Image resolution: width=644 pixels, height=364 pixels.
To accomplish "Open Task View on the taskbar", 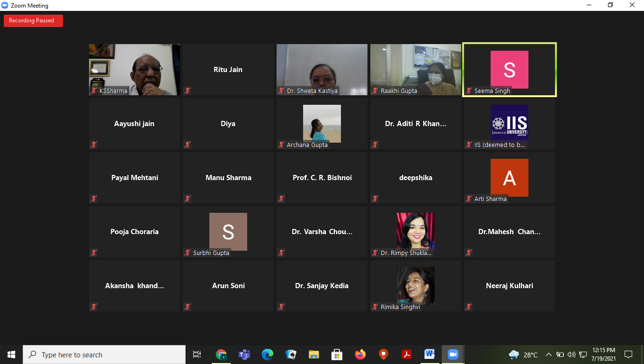I will point(197,355).
